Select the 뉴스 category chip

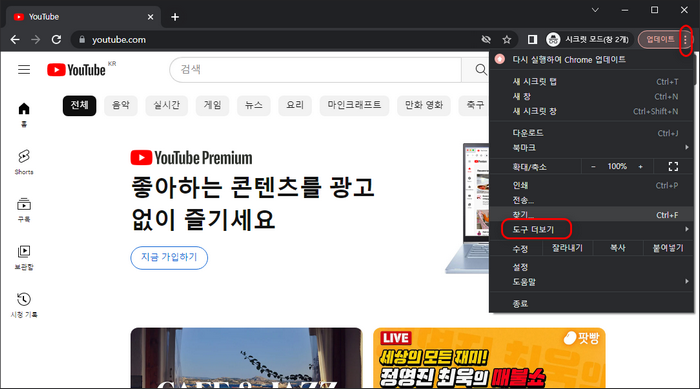(x=254, y=105)
